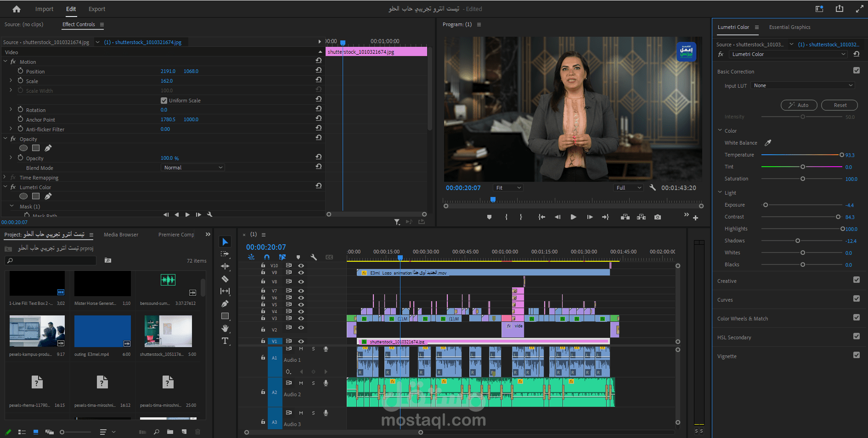
Task: Select the Rectangle tool
Action: 225,316
